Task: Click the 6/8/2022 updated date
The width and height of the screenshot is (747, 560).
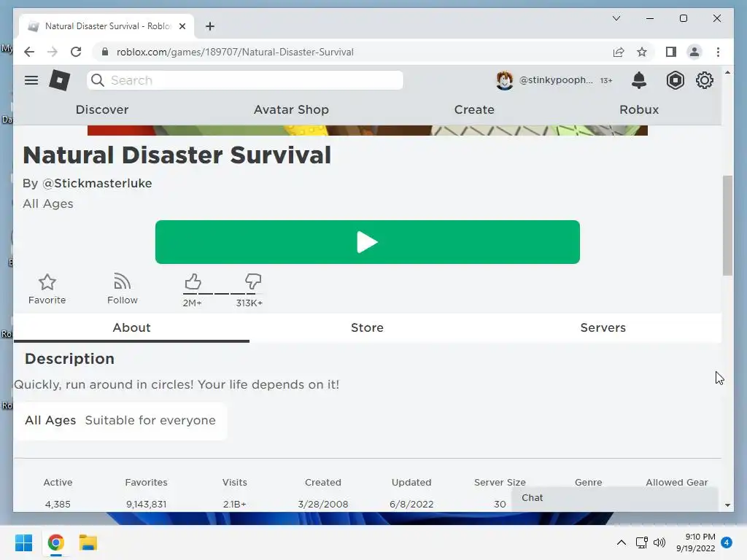Action: tap(411, 504)
